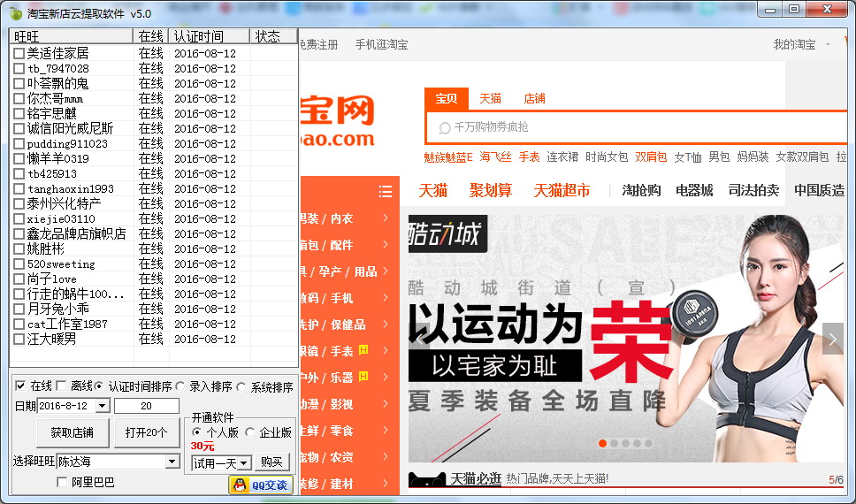Image resolution: width=856 pixels, height=504 pixels.
Task: Click the 购买 button
Action: pos(271,462)
